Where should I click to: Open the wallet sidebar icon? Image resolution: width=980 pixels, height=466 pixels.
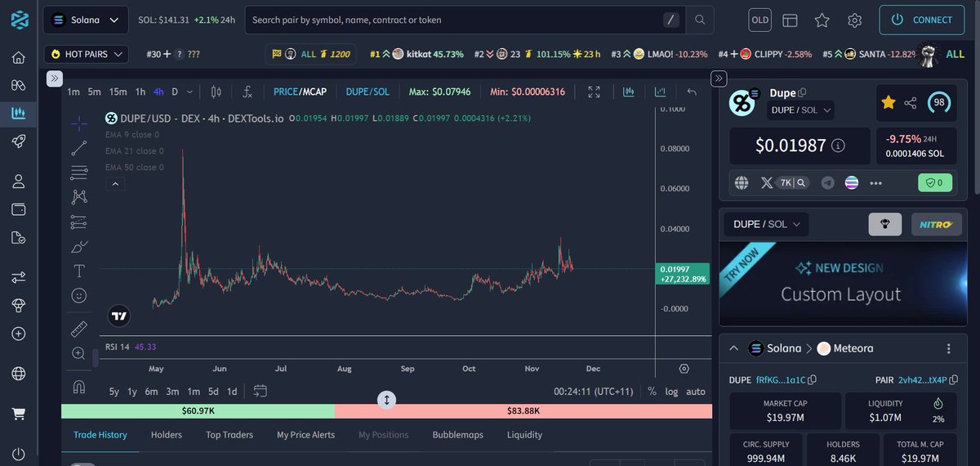[x=18, y=209]
